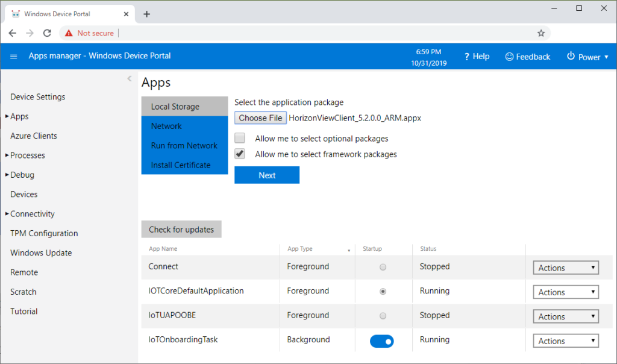Maximize the browser window

(579, 8)
